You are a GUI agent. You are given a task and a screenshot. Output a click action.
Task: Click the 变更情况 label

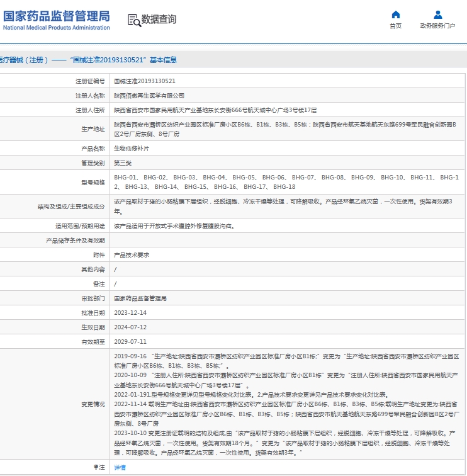pos(93,404)
